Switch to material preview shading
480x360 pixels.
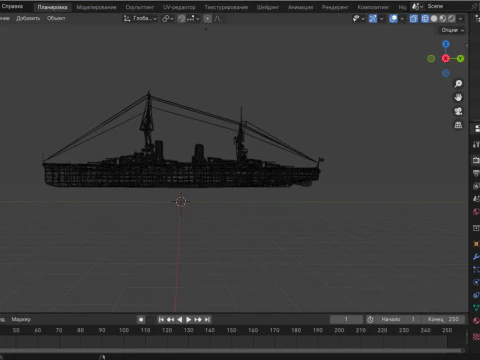pyautogui.click(x=443, y=19)
